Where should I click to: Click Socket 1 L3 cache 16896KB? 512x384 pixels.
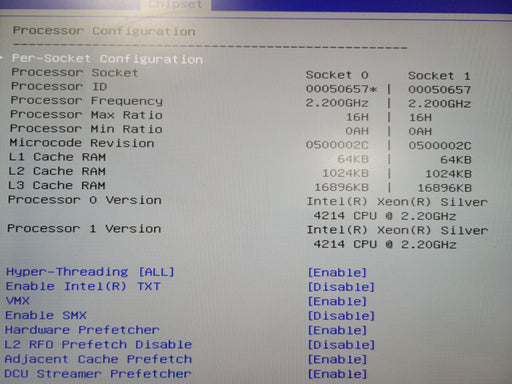coord(445,188)
